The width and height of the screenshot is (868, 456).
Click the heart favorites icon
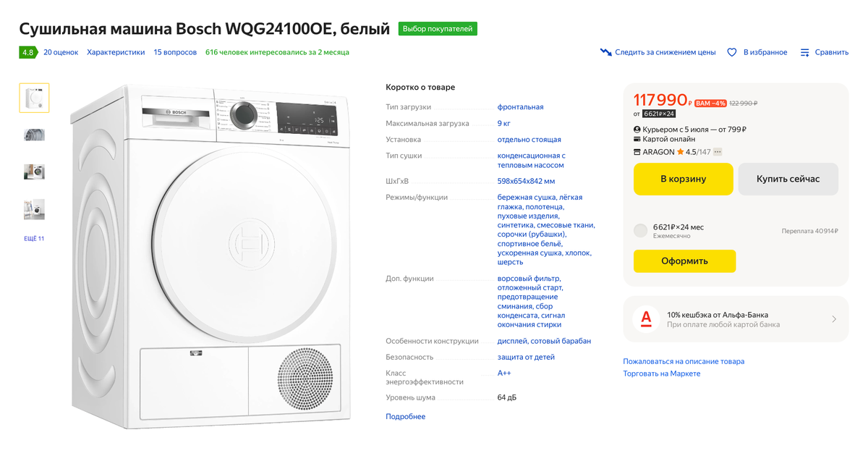click(x=732, y=52)
